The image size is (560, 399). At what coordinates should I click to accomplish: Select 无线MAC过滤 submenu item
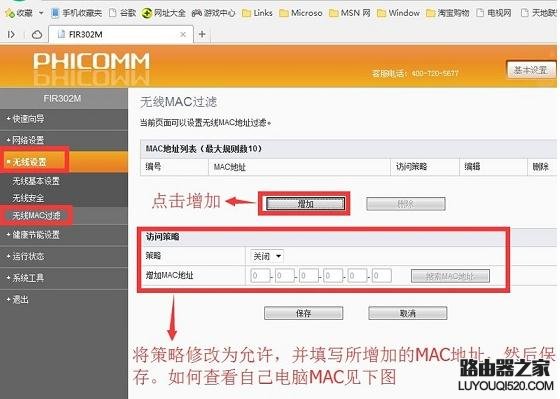(x=36, y=216)
